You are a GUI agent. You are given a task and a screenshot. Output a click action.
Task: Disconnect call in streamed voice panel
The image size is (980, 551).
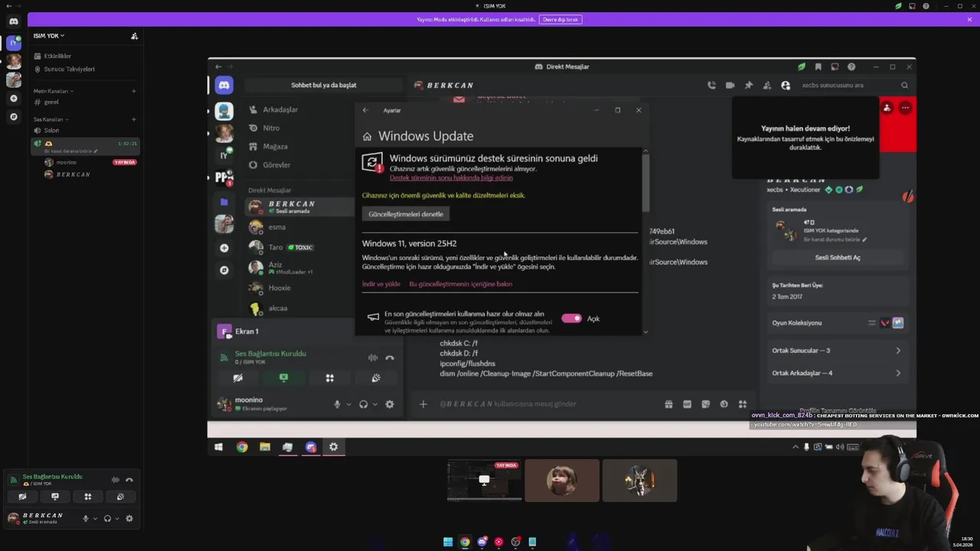coord(390,357)
